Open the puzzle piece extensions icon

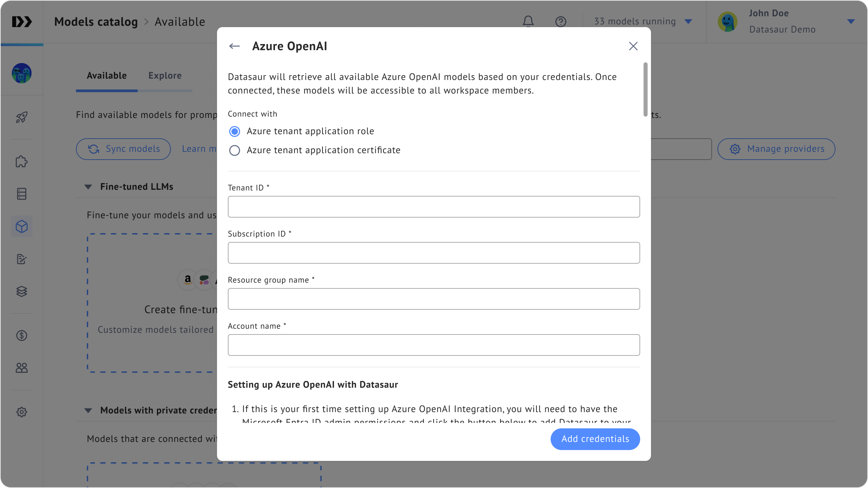pyautogui.click(x=22, y=162)
